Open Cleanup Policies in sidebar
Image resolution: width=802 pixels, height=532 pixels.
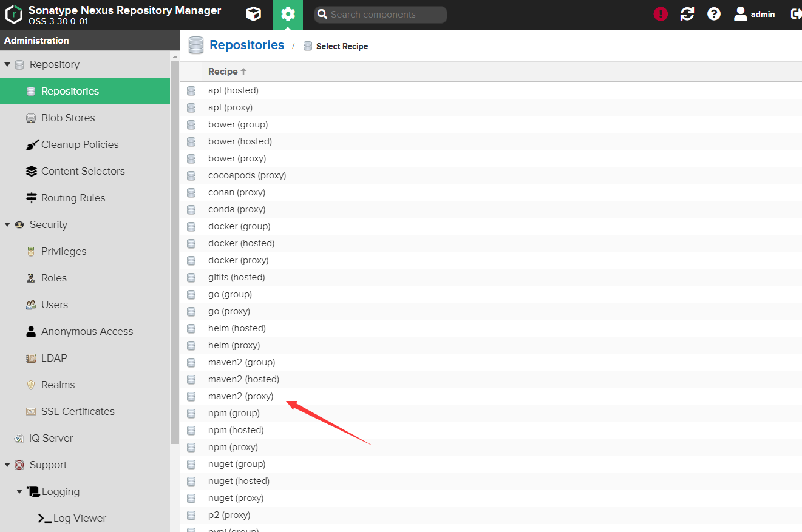(85, 144)
